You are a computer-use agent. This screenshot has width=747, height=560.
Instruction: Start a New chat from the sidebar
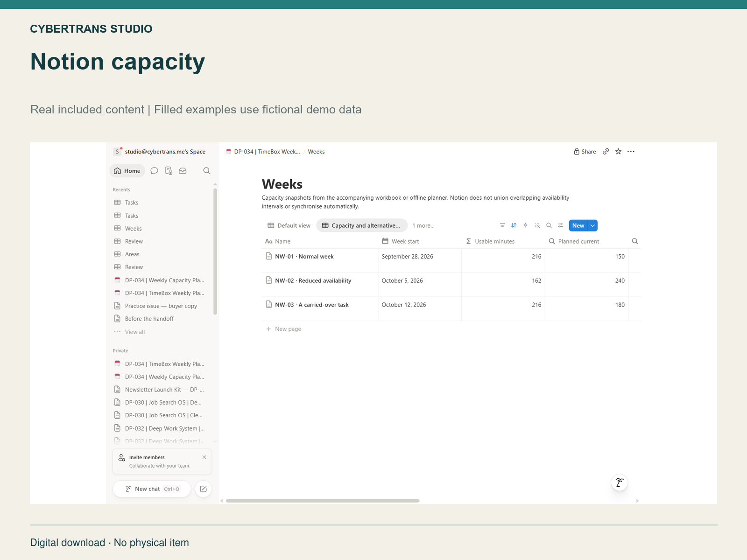click(152, 489)
